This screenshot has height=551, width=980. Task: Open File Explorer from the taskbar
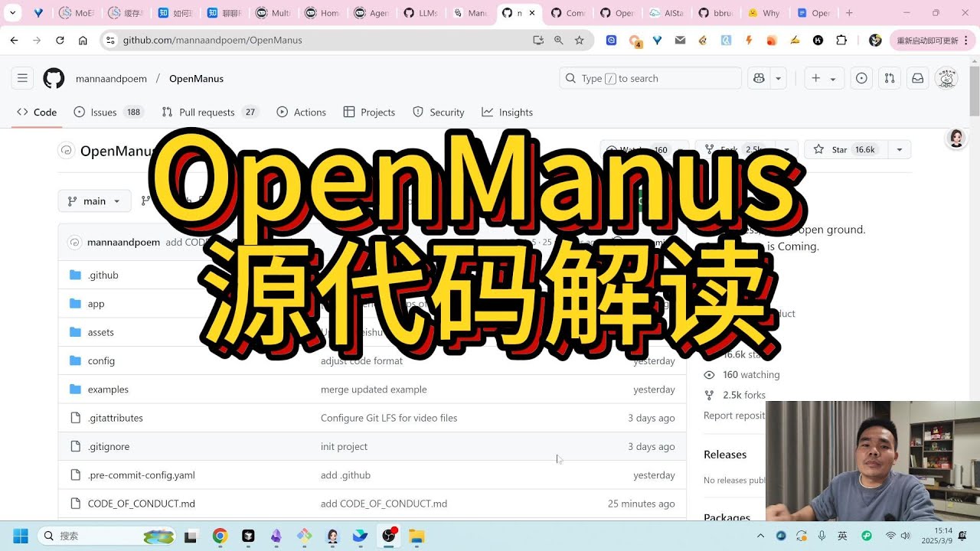point(416,536)
